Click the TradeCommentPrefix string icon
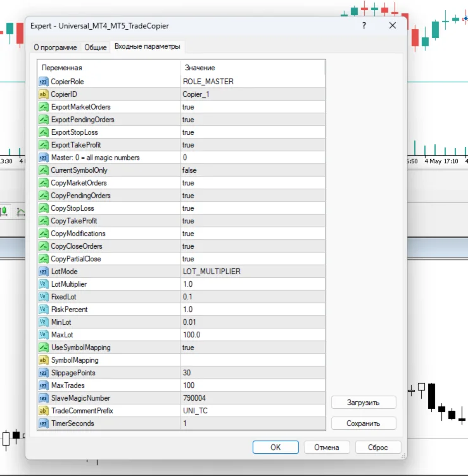 click(44, 411)
